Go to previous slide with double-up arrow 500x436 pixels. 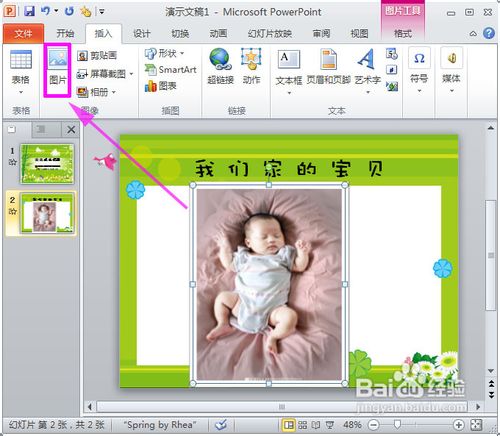[491, 383]
